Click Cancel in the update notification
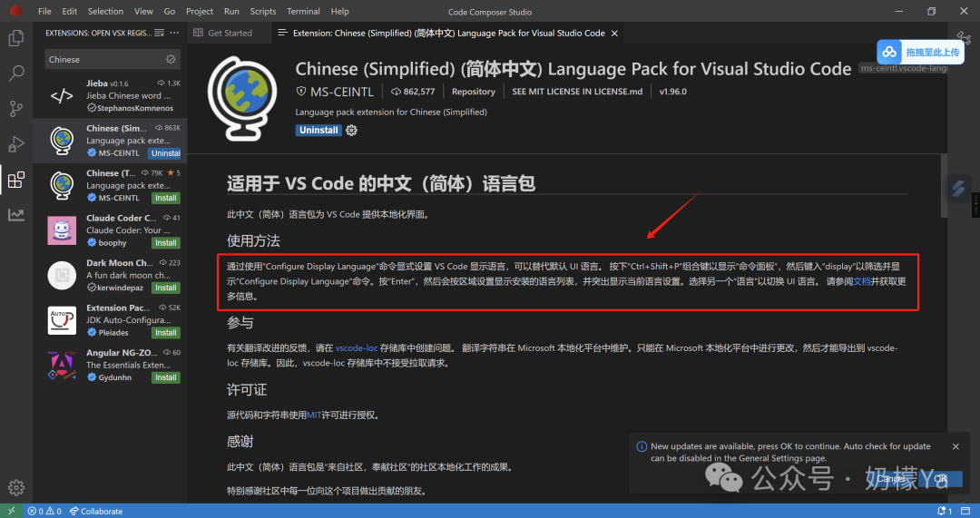This screenshot has height=518, width=980. (891, 479)
